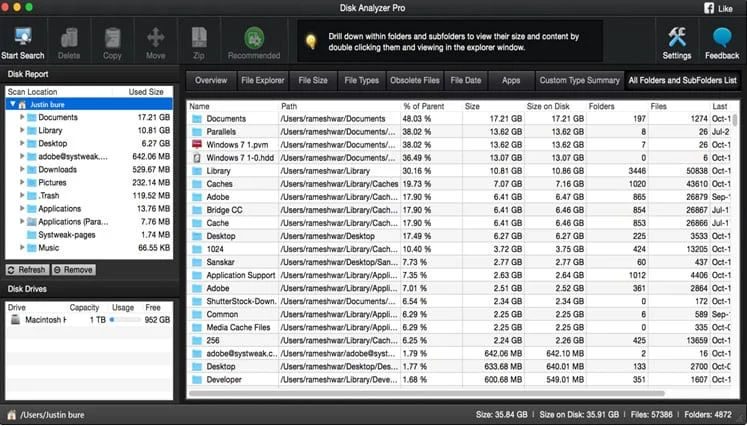
Task: Sort by % of Parent column header
Action: click(x=431, y=106)
